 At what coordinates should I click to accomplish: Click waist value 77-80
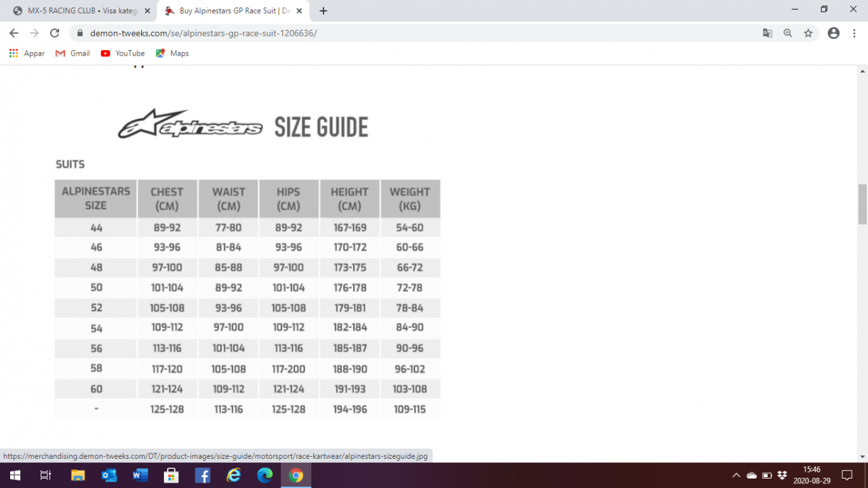[229, 228]
